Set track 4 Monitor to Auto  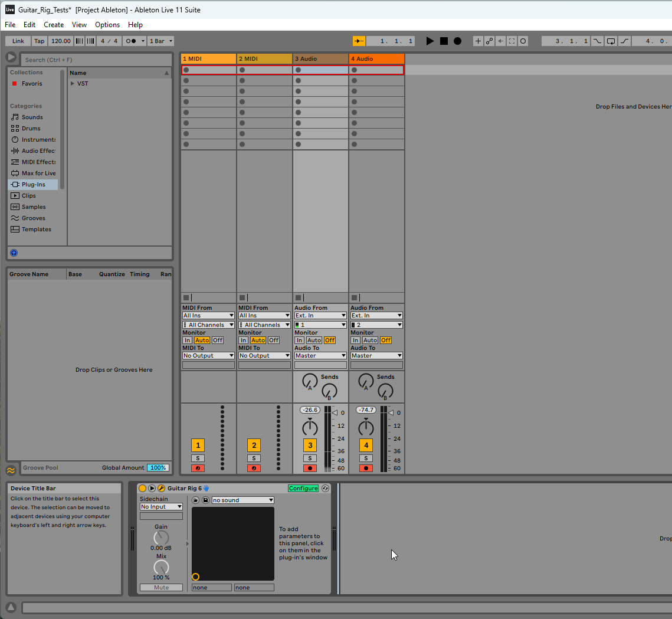click(371, 340)
